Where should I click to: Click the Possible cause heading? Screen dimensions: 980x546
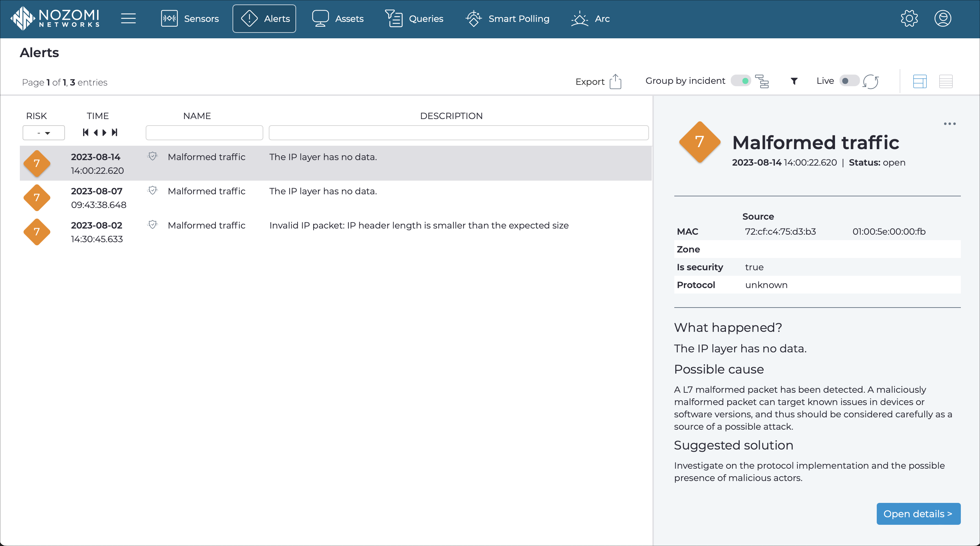719,369
